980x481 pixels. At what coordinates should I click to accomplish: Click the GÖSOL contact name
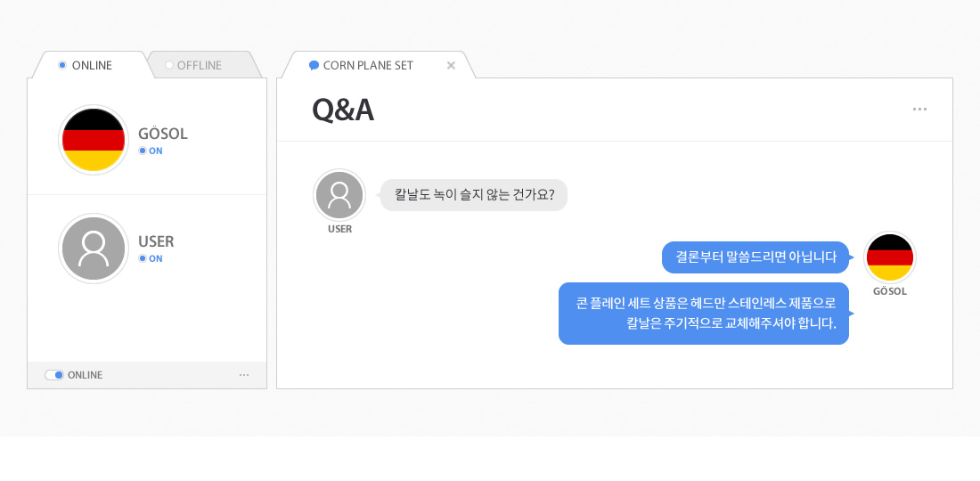tap(163, 134)
